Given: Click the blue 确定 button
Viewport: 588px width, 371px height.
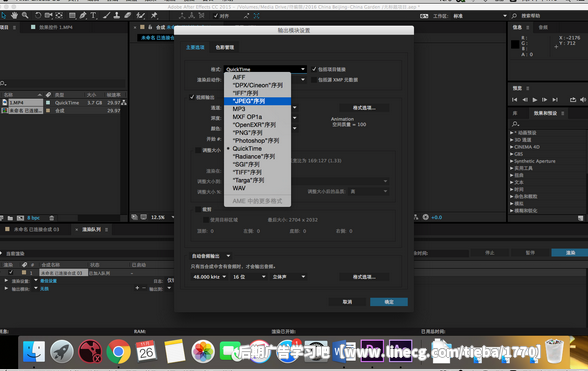Looking at the screenshot, I should (x=389, y=302).
